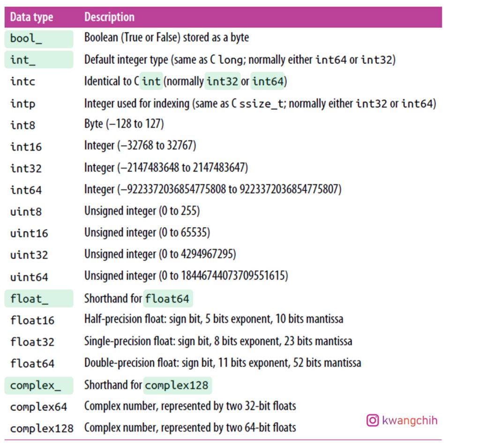Click the complex64 data type label
Image resolution: width=480 pixels, height=448 pixels.
pos(38,407)
